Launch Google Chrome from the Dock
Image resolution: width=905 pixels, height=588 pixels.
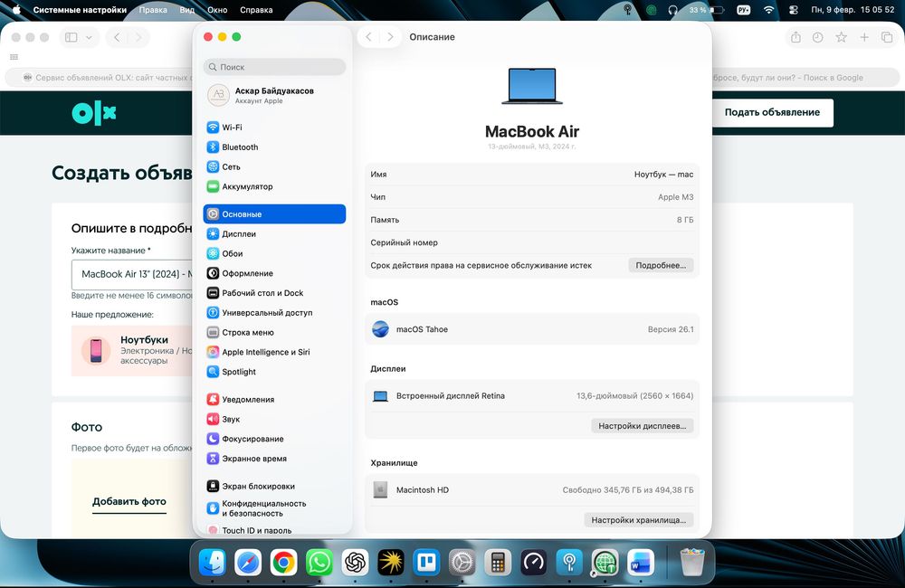pyautogui.click(x=283, y=562)
